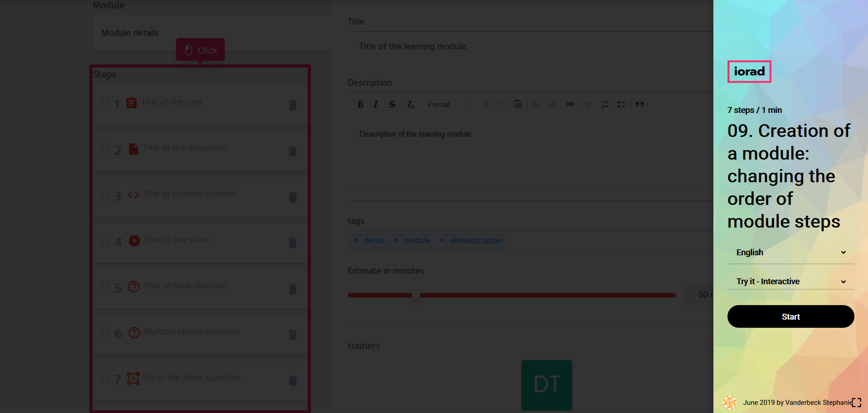Remove the module tag
Viewport: 868px width, 413px height.
click(396, 240)
